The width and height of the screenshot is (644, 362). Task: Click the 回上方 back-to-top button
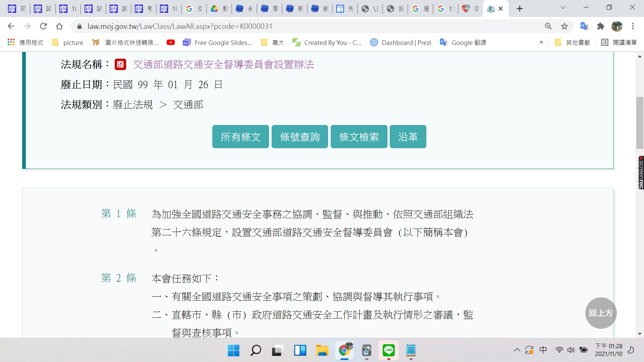[x=601, y=313]
